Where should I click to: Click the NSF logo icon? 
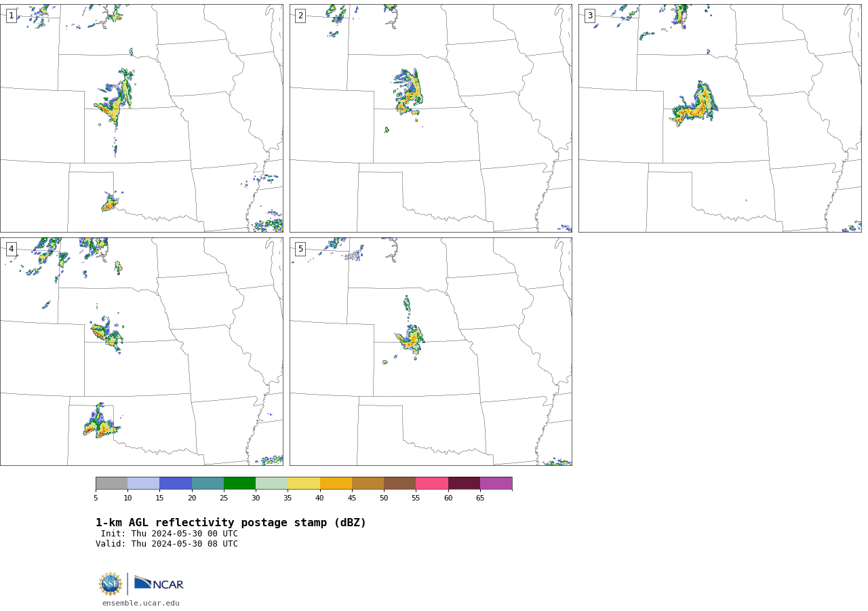(x=111, y=584)
